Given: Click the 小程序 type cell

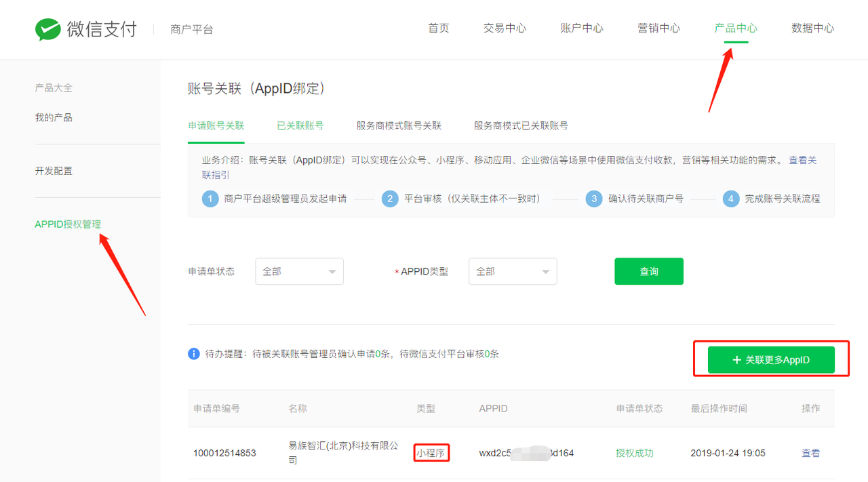Looking at the screenshot, I should coord(431,453).
